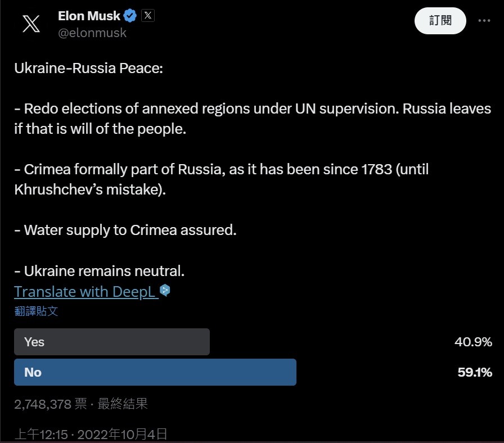Viewport: 504px width, 443px height.
Task: Click the 2,748,378 票 vote count
Action: pyautogui.click(x=51, y=404)
